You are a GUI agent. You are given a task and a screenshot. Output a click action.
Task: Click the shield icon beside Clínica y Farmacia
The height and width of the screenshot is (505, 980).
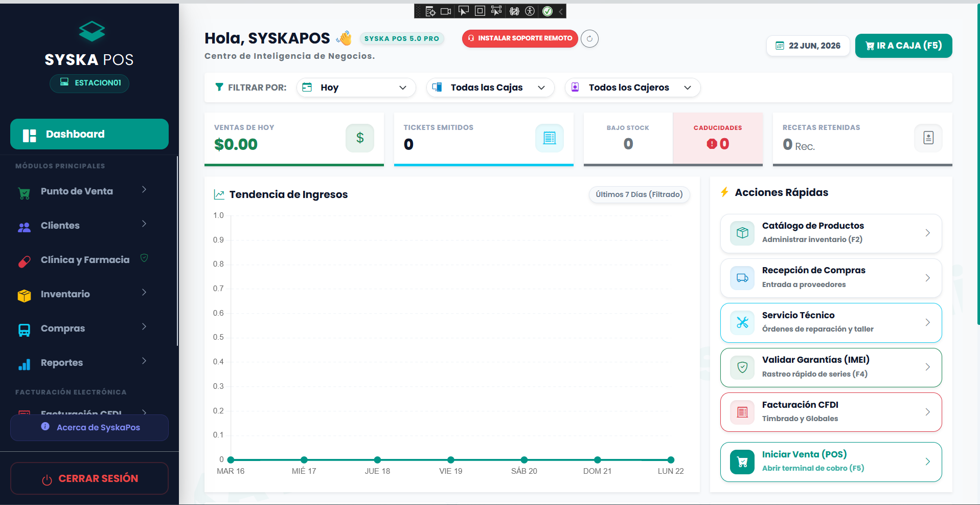[x=144, y=258]
